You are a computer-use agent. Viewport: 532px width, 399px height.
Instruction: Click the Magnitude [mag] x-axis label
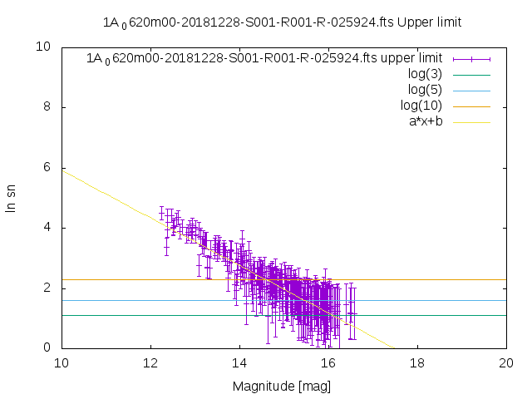(282, 387)
